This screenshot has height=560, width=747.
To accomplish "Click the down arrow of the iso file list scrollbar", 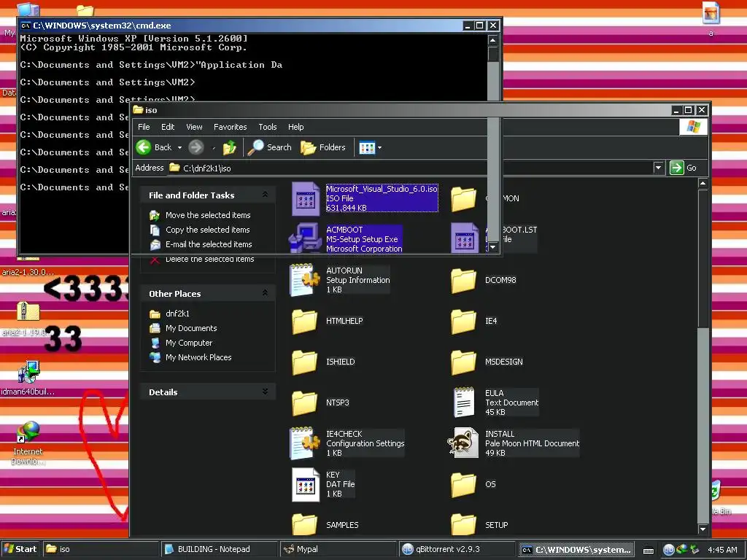I will (703, 529).
